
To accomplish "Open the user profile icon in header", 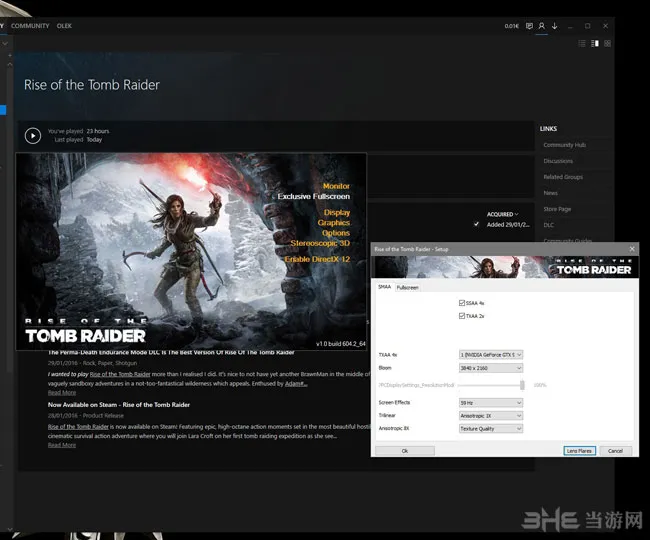I will (x=541, y=26).
